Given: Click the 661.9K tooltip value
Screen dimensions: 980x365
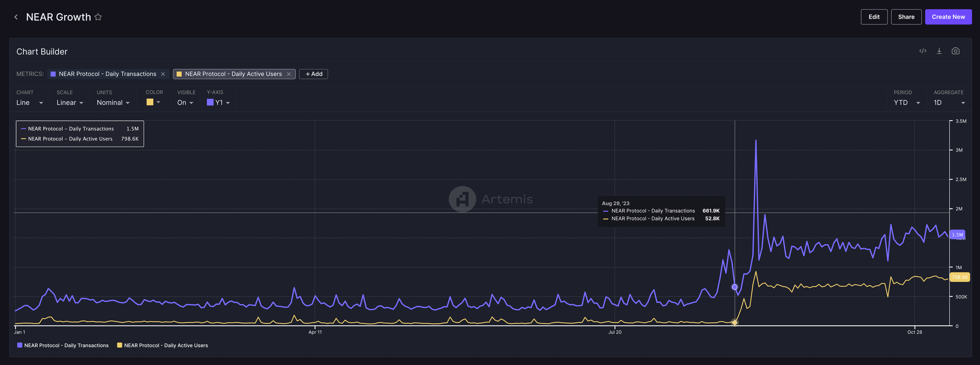Looking at the screenshot, I should [x=711, y=211].
